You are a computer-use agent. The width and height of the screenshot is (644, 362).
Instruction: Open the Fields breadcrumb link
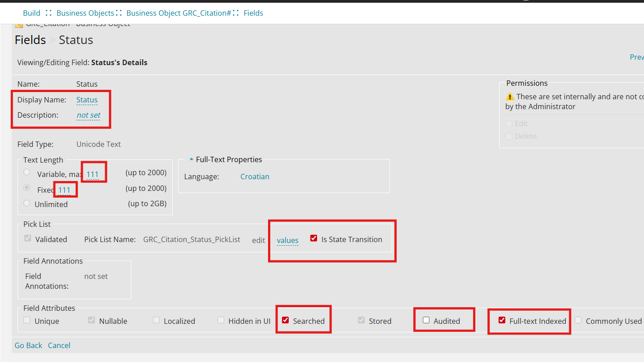[253, 13]
